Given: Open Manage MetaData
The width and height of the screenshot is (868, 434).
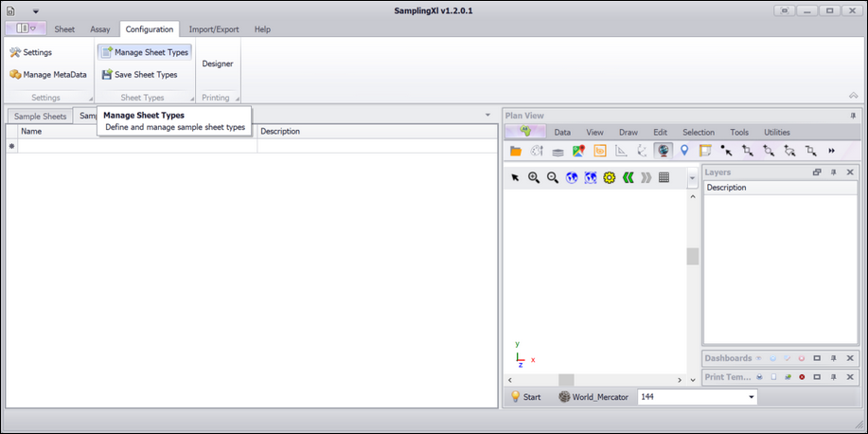Looking at the screenshot, I should pyautogui.click(x=48, y=74).
